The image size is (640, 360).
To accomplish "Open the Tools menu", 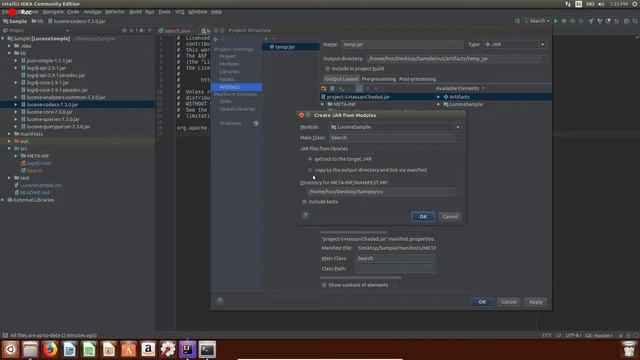I will 164,12.
